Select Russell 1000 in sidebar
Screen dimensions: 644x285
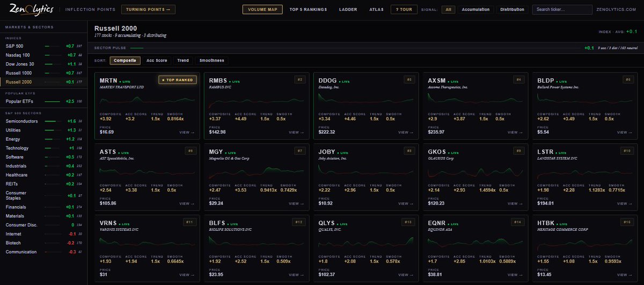click(x=43, y=72)
